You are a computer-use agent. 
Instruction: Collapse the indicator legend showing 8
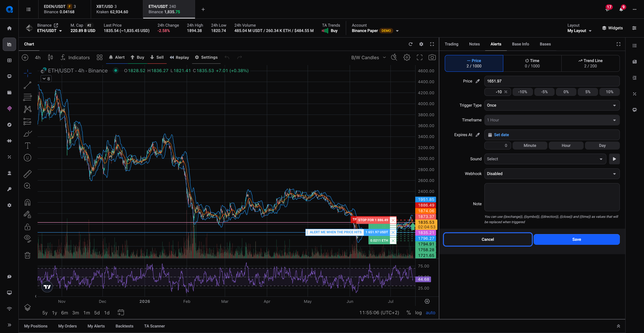(x=46, y=79)
